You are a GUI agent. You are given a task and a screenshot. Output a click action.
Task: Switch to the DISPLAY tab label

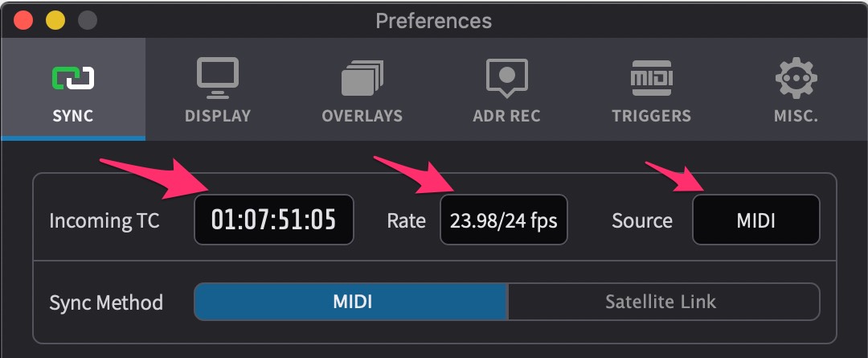tap(218, 116)
